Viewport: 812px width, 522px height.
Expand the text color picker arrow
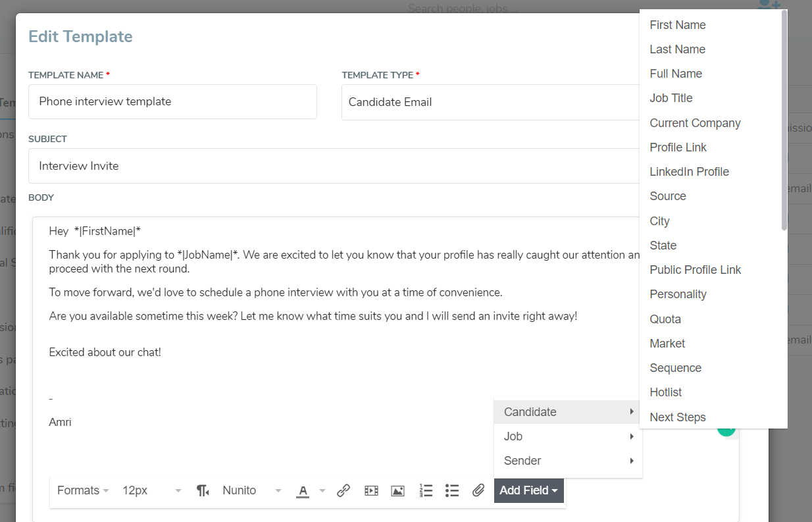coord(322,490)
